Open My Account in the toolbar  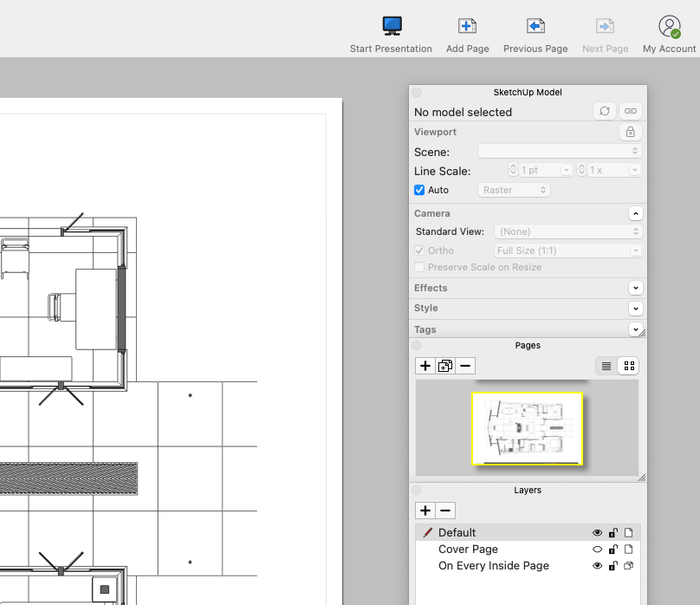coord(669,26)
